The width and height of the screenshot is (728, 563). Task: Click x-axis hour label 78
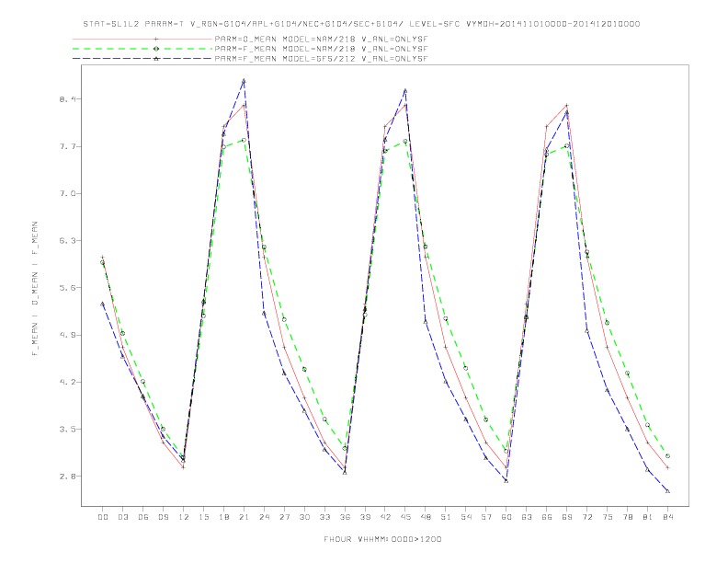click(628, 517)
